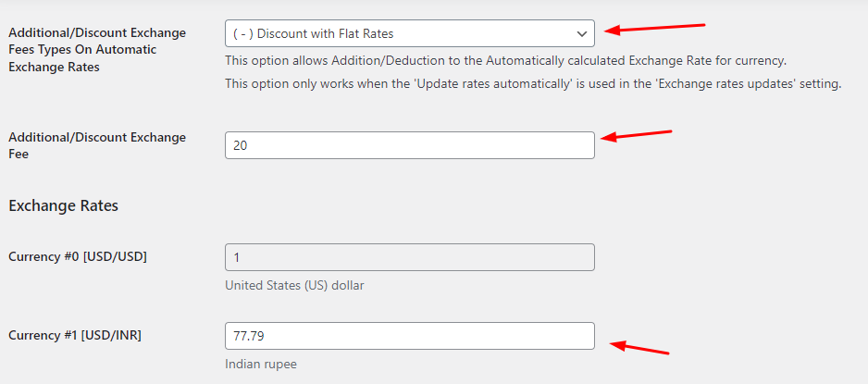
Task: Click the Indian rupee caption text
Action: (x=260, y=364)
